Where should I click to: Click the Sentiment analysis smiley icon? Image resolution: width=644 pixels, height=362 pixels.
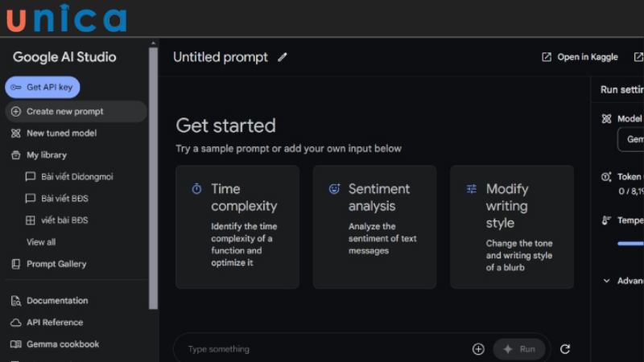click(x=334, y=189)
